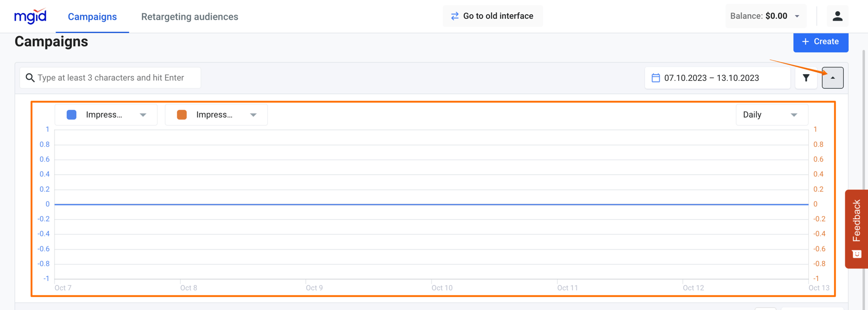Click the mgid logo
This screenshot has height=310, width=868.
click(30, 16)
